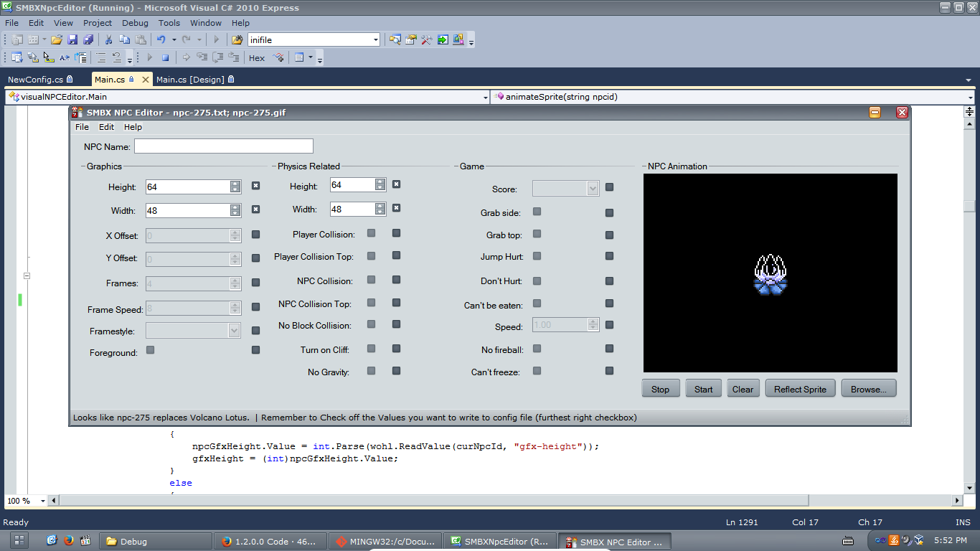
Task: Click the Start animation button
Action: coord(703,389)
